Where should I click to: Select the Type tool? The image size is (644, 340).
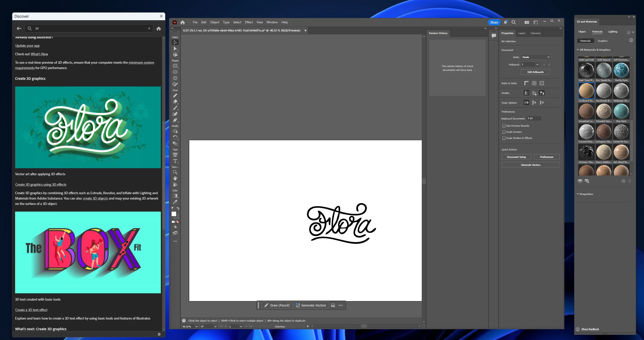click(x=175, y=161)
